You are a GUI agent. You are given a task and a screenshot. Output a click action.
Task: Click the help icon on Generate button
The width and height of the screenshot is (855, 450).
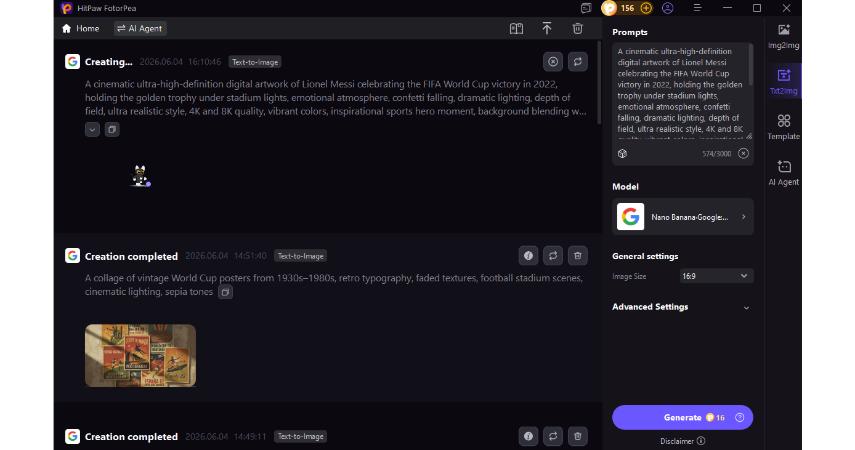coord(739,418)
